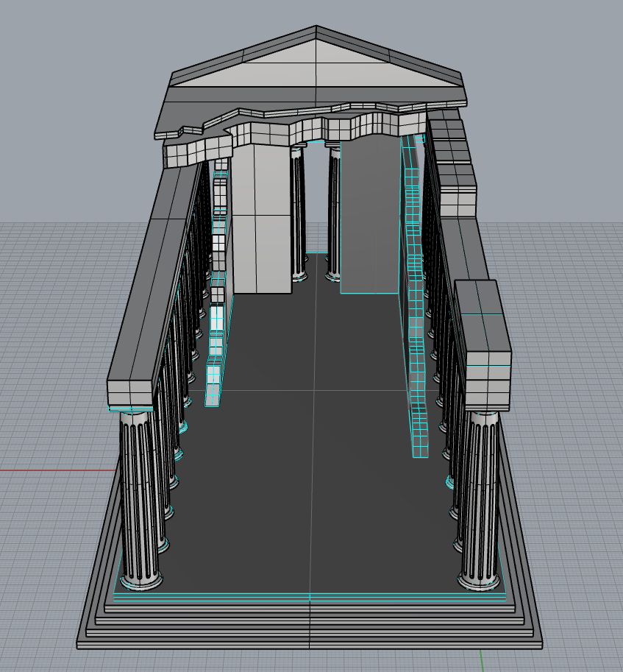The width and height of the screenshot is (623, 672).
Task: Click the front-right corner column shaft
Action: [481, 501]
